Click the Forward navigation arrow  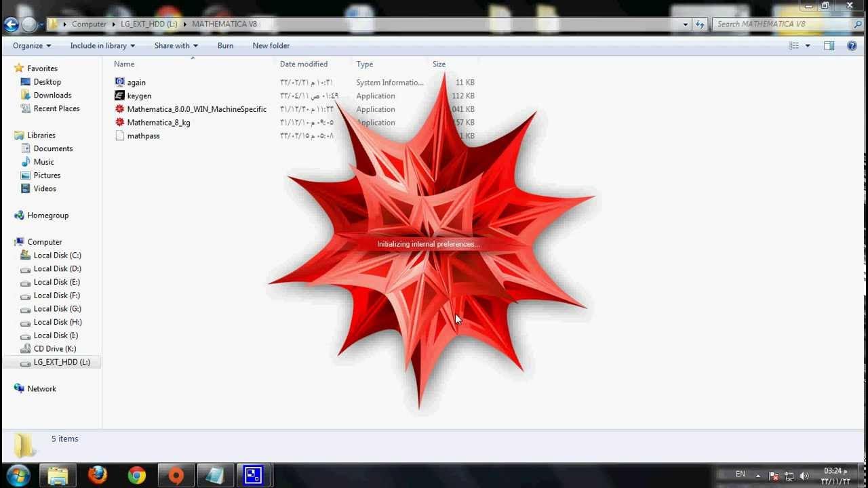pyautogui.click(x=29, y=24)
